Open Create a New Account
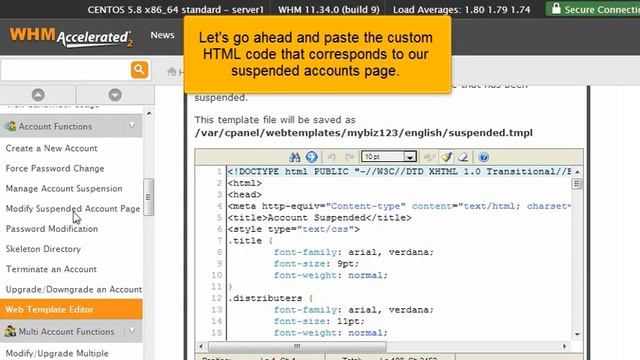640x360 pixels. coord(51,148)
